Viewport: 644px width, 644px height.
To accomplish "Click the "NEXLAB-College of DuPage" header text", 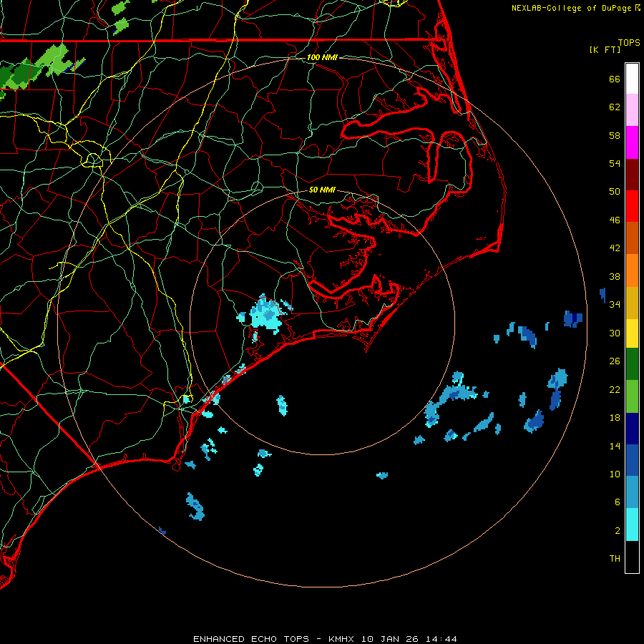I will (572, 8).
